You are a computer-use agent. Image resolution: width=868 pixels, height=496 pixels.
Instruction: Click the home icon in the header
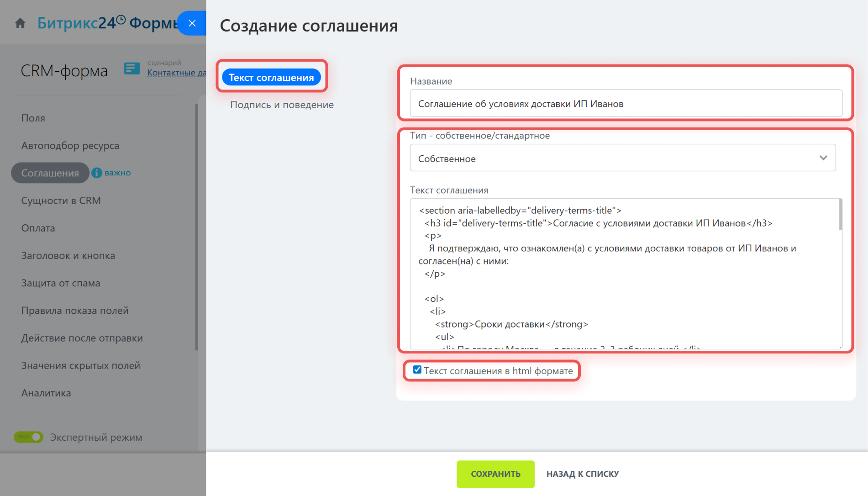(20, 23)
